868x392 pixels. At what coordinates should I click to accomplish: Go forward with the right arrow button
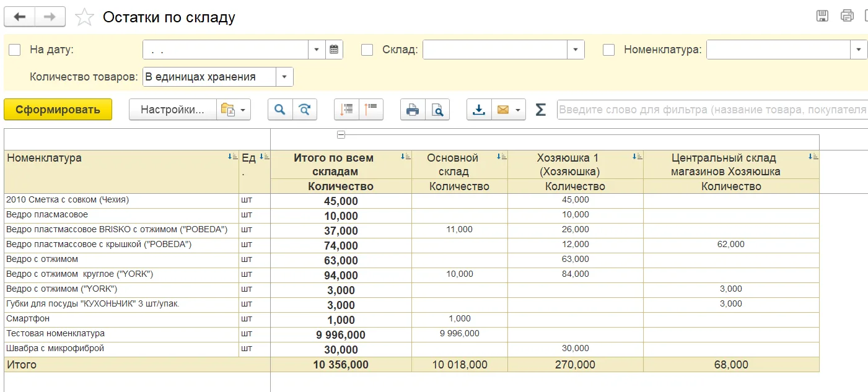(50, 17)
